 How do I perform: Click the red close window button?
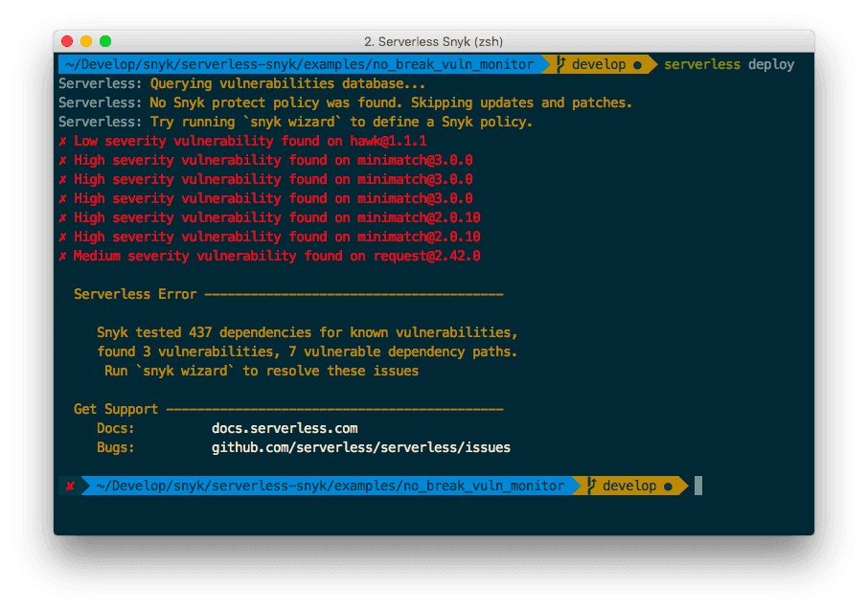coord(67,41)
